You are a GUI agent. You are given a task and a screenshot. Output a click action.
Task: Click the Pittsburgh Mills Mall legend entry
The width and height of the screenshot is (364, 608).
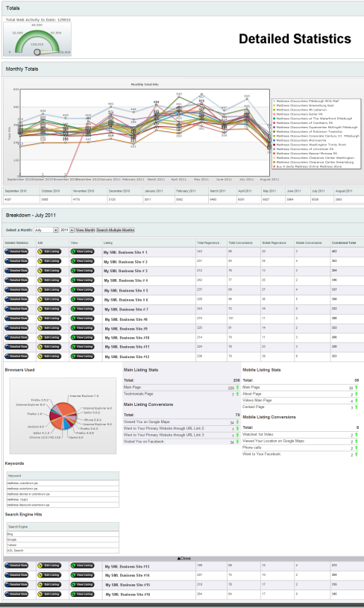pyautogui.click(x=306, y=101)
